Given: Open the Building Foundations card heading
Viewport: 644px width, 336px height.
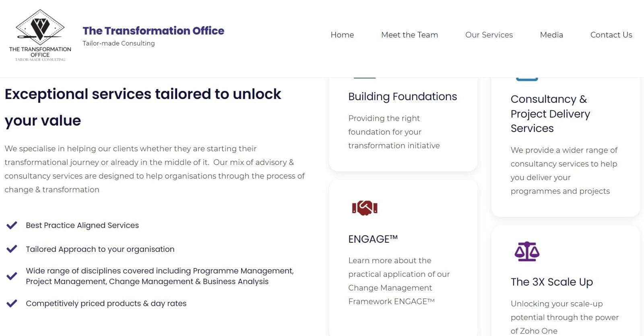Looking at the screenshot, I should [402, 97].
